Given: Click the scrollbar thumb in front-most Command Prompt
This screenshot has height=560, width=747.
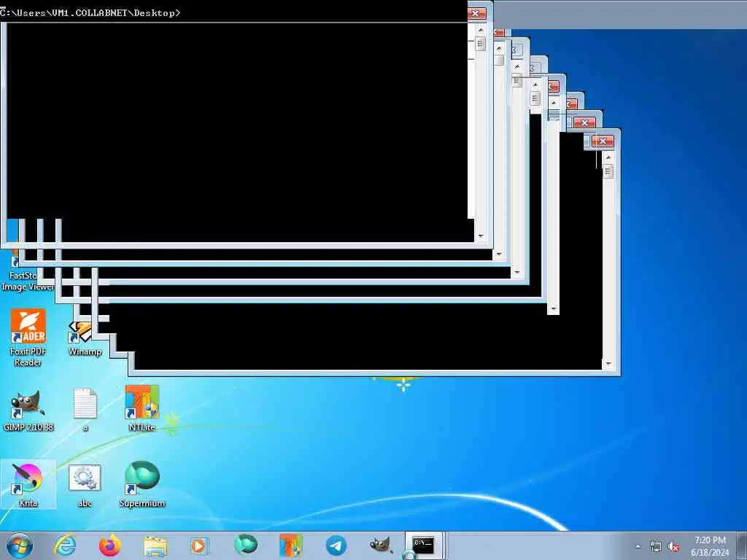Looking at the screenshot, I should pos(480,44).
